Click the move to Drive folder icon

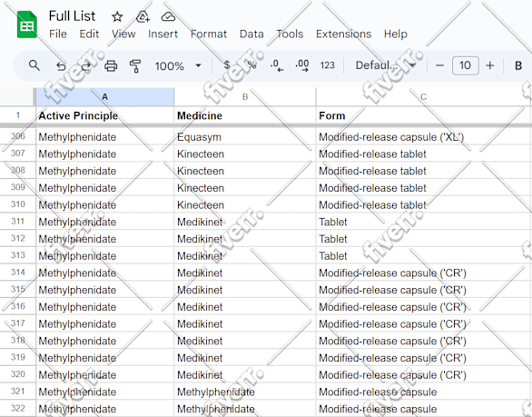[x=143, y=16]
